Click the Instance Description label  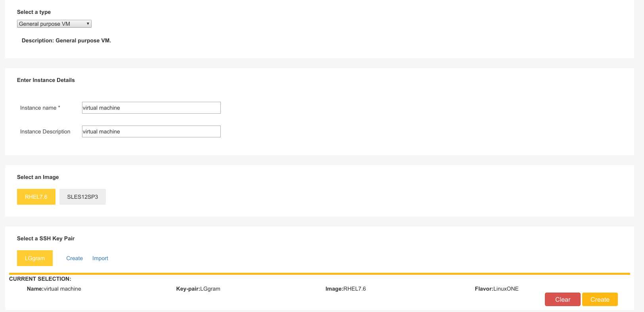pos(45,131)
